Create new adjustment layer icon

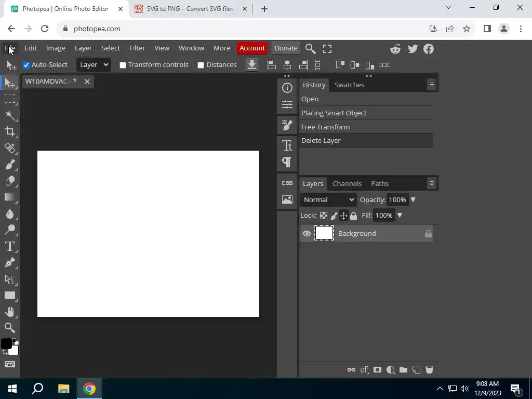(x=391, y=370)
